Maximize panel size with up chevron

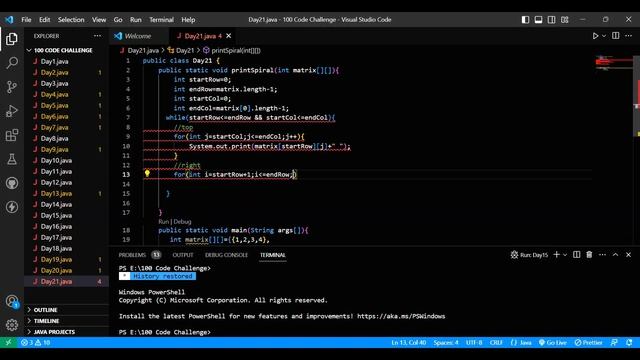click(616, 255)
